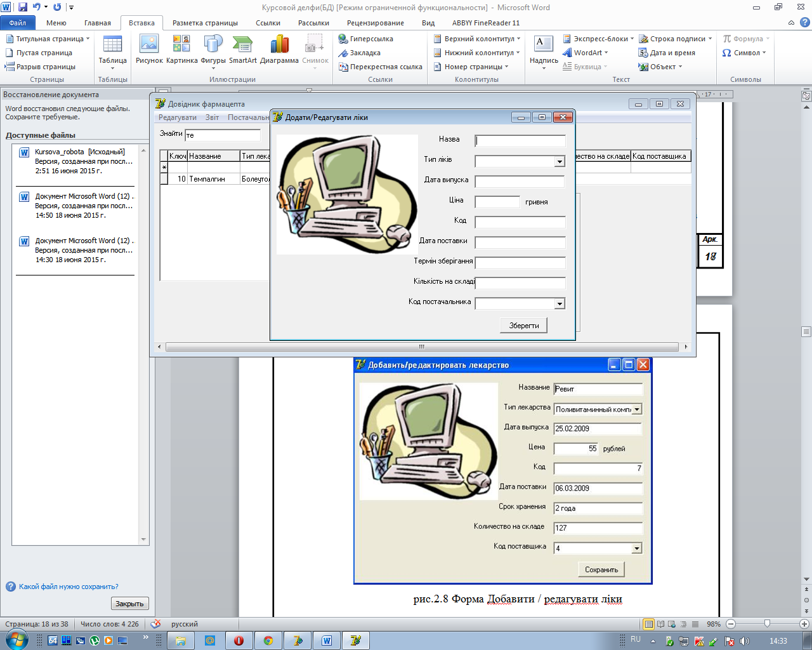Click the spell check icon in status bar
The image size is (812, 650).
156,624
